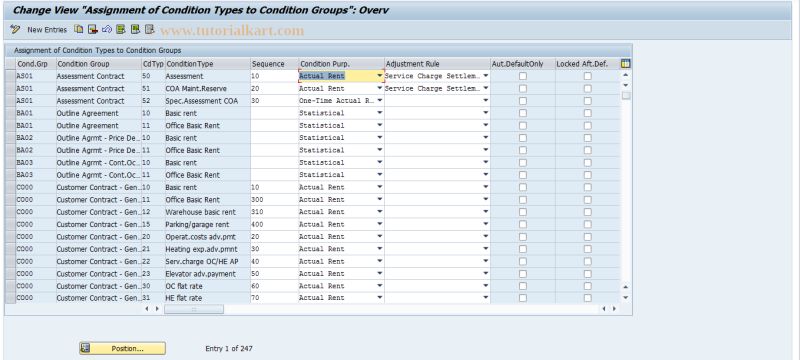
Task: Click the Condition Type column header
Action: (207, 64)
